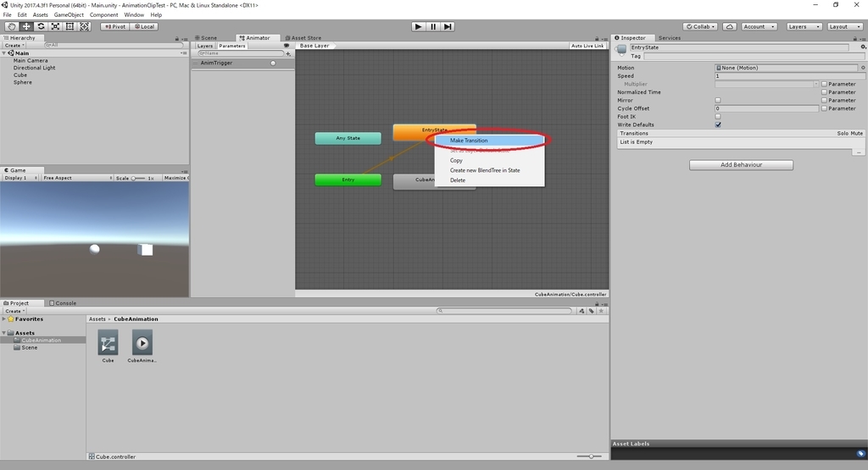Click search by label icon in Project

(x=591, y=311)
